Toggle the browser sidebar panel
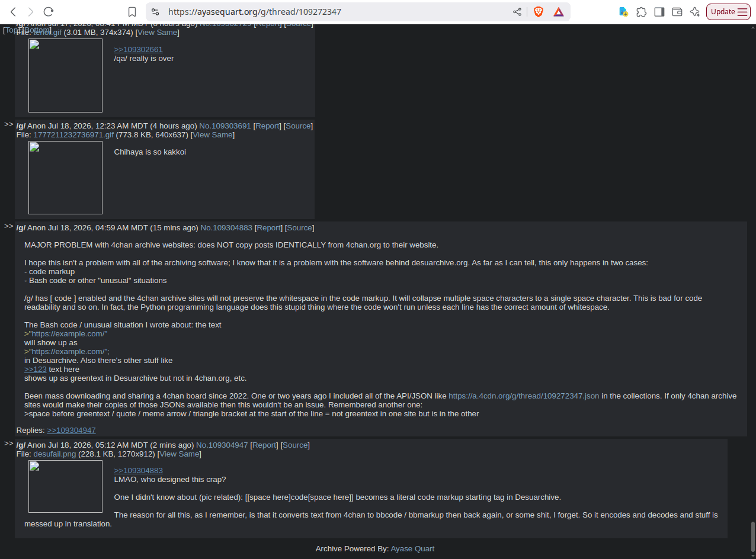This screenshot has width=756, height=559. tap(659, 12)
